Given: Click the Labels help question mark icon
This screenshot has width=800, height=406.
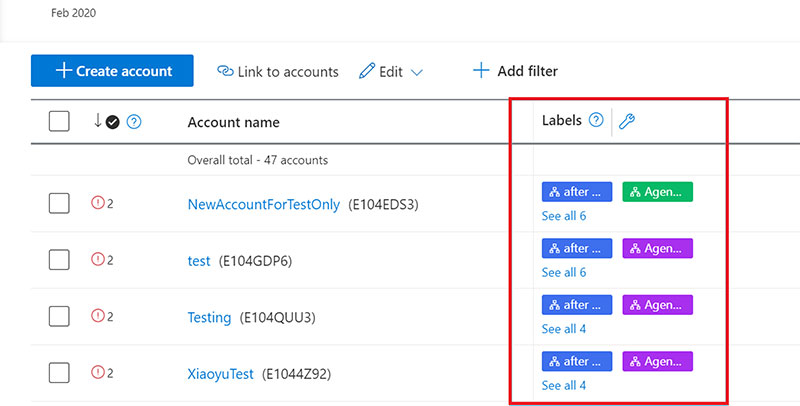Looking at the screenshot, I should click(x=595, y=120).
